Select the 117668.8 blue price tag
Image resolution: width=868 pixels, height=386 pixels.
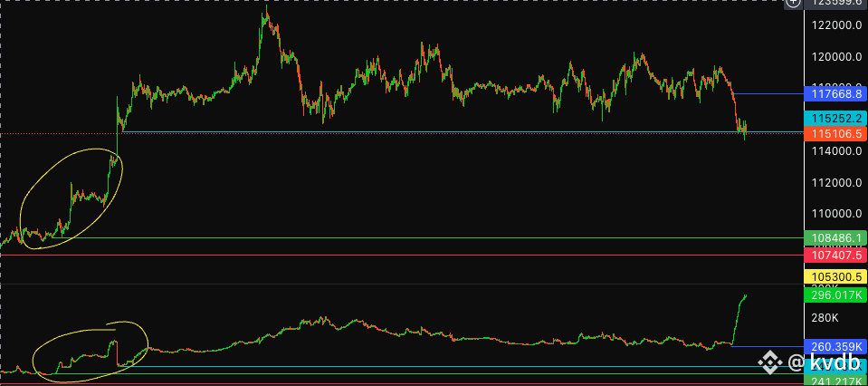click(x=835, y=93)
